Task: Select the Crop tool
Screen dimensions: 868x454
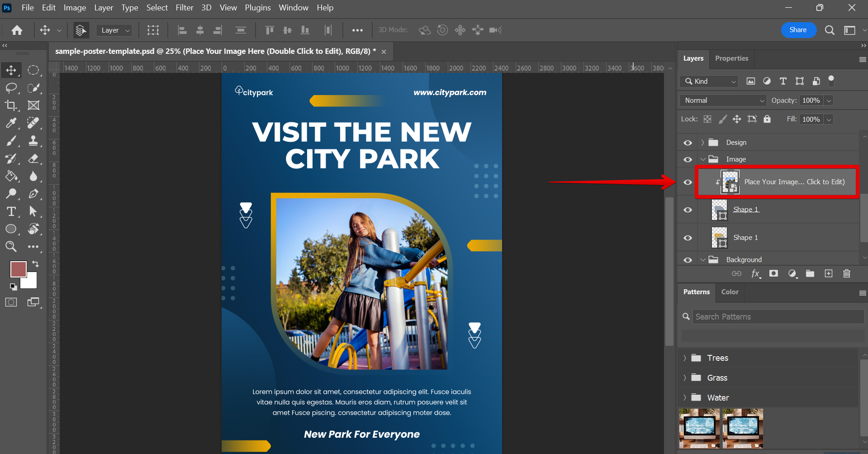Action: coord(11,105)
